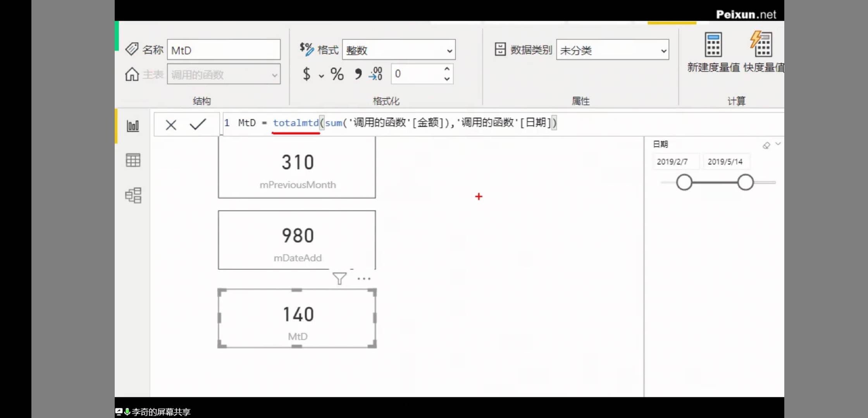Increase the decimal places stepper

[x=447, y=69]
